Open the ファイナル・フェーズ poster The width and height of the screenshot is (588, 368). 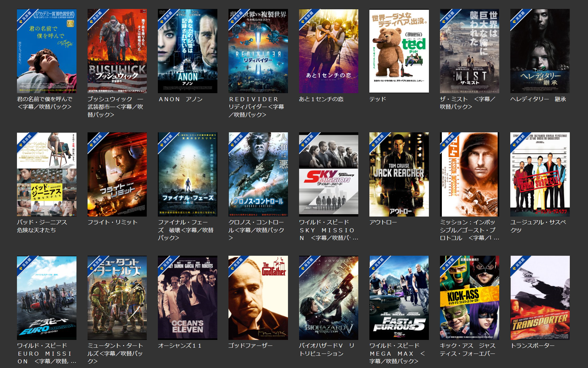pos(187,174)
